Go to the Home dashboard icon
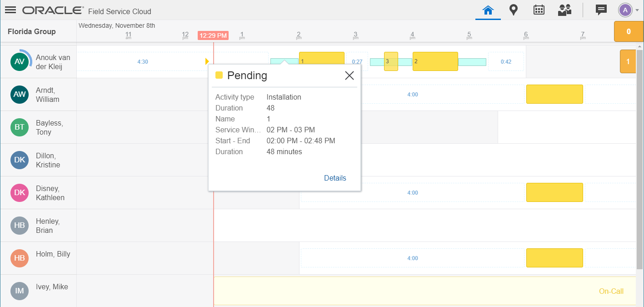The image size is (644, 307). [x=488, y=10]
